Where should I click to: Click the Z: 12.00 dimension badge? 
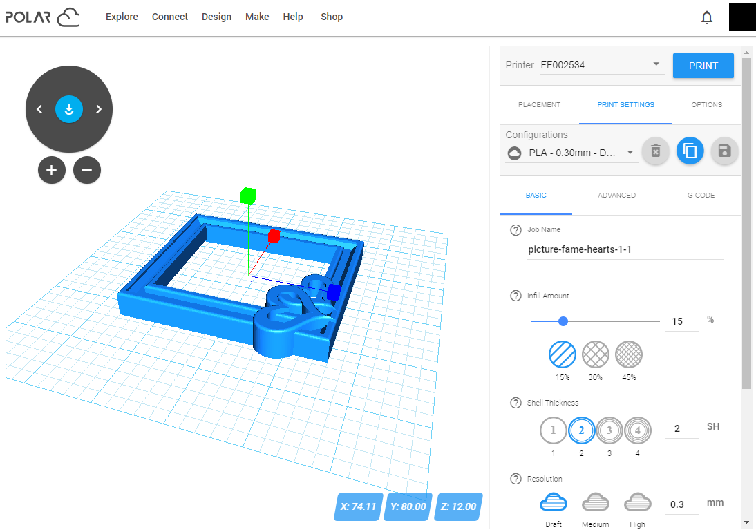coord(458,506)
